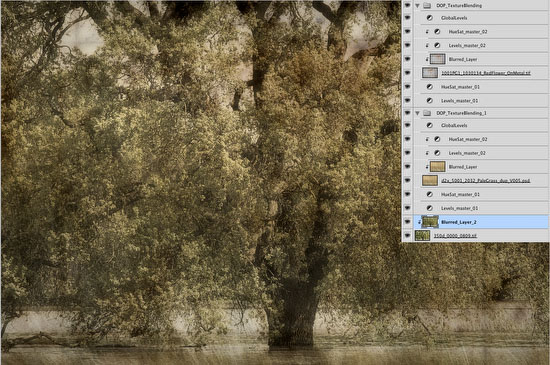550x365 pixels.
Task: Select the PaleGrass smart object layer name
Action: coord(485,181)
